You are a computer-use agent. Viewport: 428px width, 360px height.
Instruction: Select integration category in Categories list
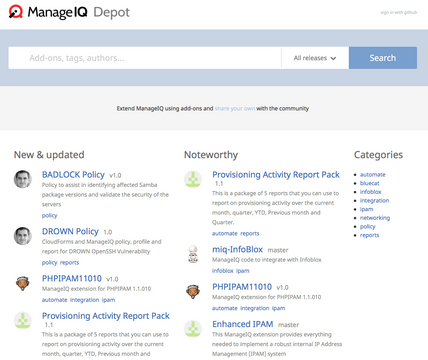coord(374,200)
